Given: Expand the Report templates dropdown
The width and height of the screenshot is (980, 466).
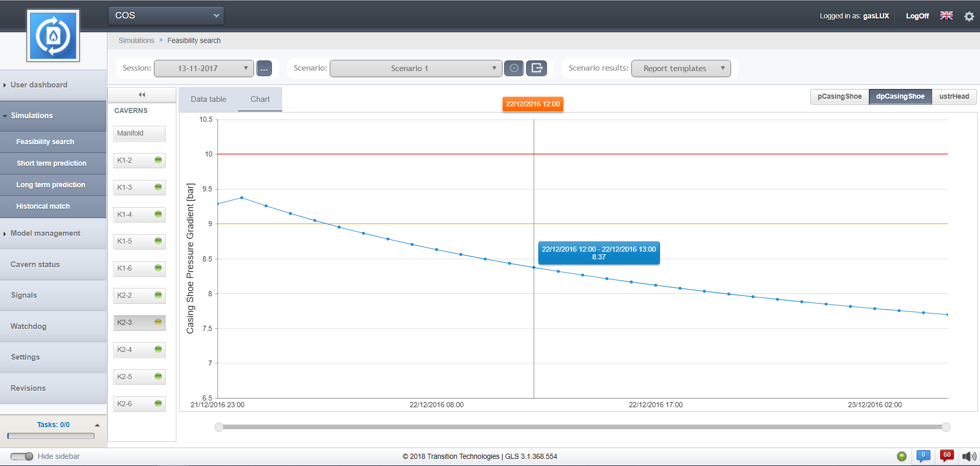Looking at the screenshot, I should tap(680, 69).
